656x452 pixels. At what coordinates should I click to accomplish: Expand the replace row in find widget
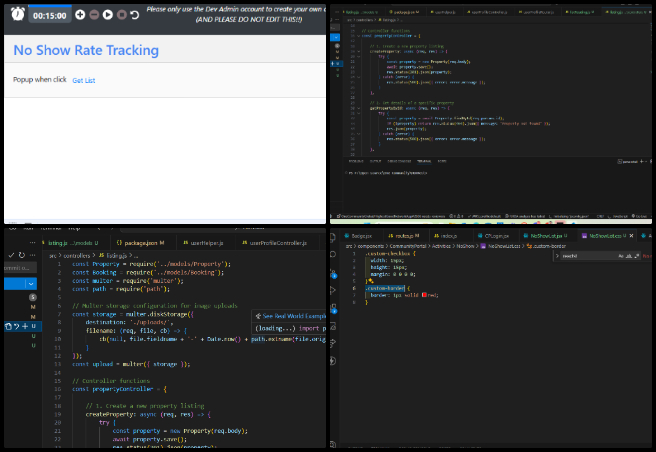tap(557, 256)
